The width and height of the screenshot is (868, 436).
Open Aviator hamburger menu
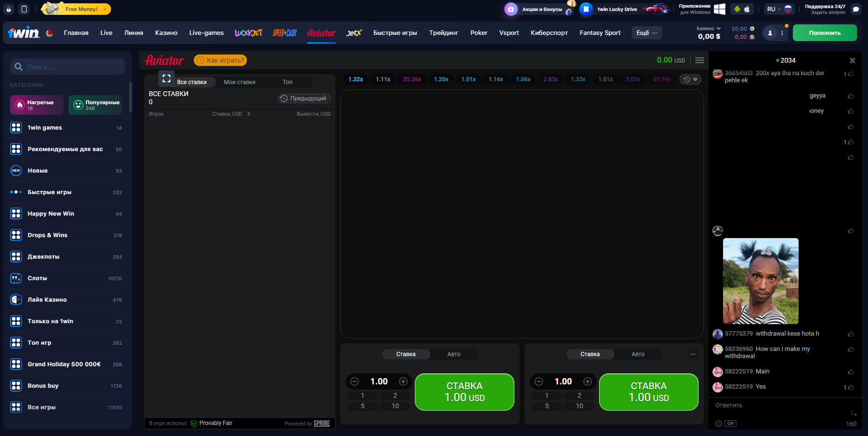[700, 60]
